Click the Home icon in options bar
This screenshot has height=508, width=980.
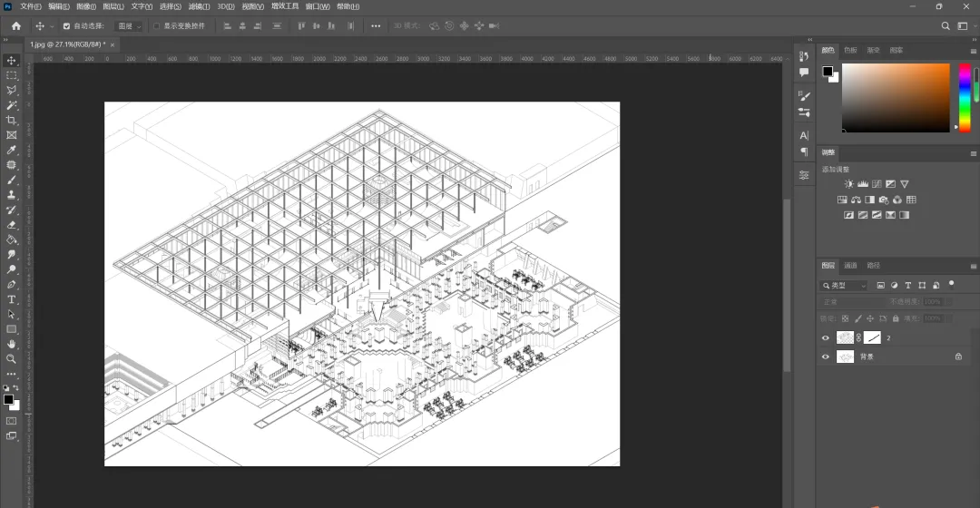click(16, 25)
